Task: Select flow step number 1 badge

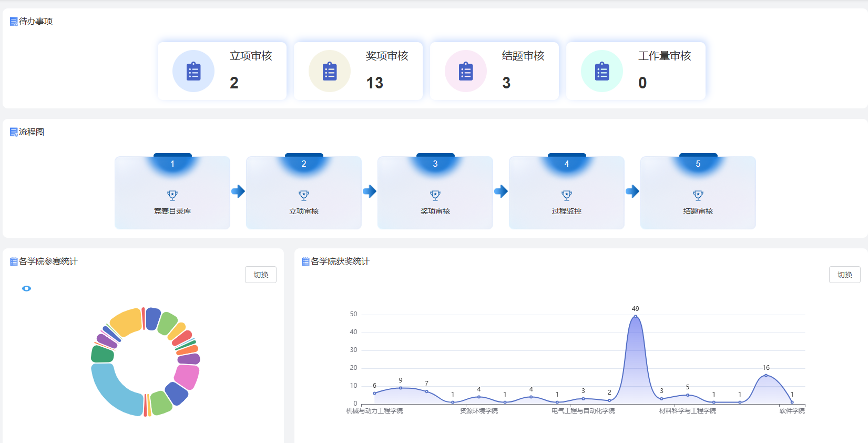Action: tap(172, 164)
